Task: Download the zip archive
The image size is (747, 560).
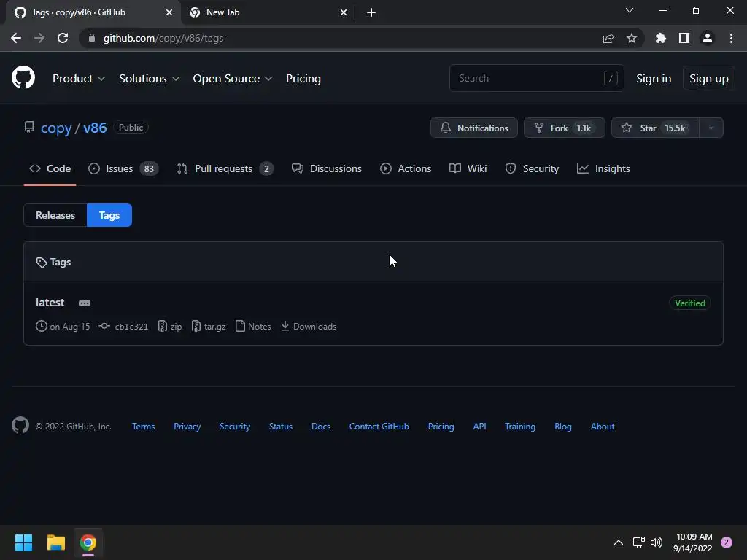Action: click(x=169, y=327)
